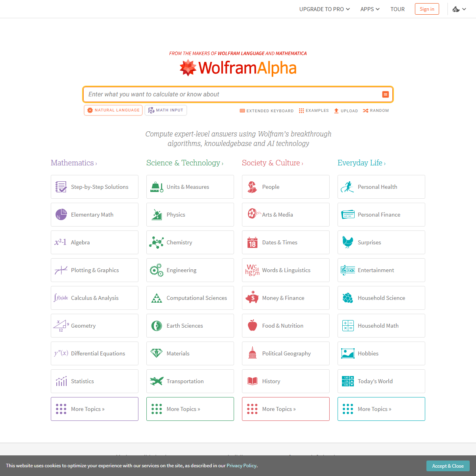Open the Society & Culture category heading
476x476 pixels.
pos(273,163)
